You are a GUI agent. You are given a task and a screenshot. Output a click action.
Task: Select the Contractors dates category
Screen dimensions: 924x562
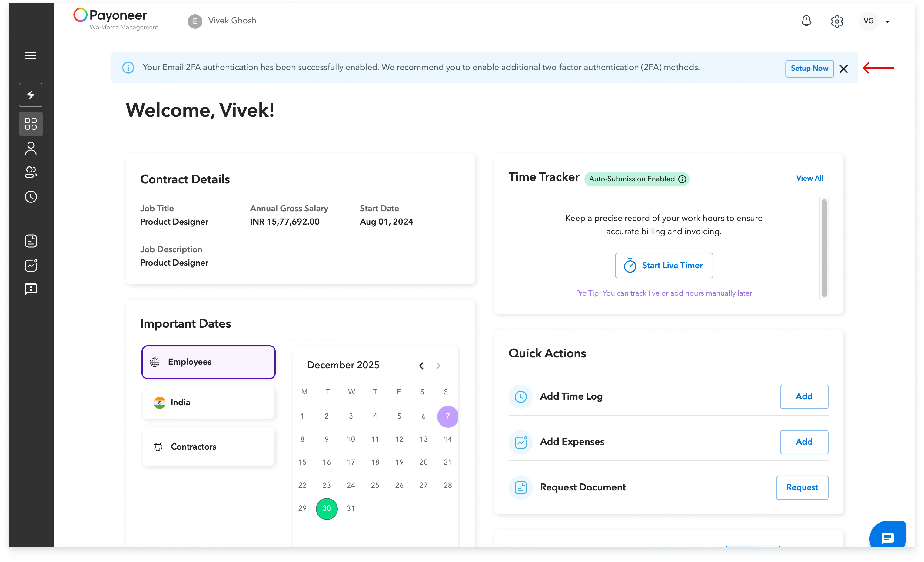point(208,447)
